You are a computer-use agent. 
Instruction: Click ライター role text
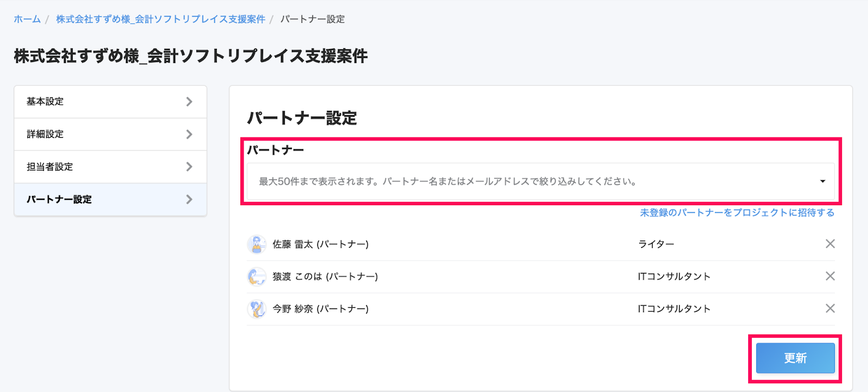pos(656,244)
